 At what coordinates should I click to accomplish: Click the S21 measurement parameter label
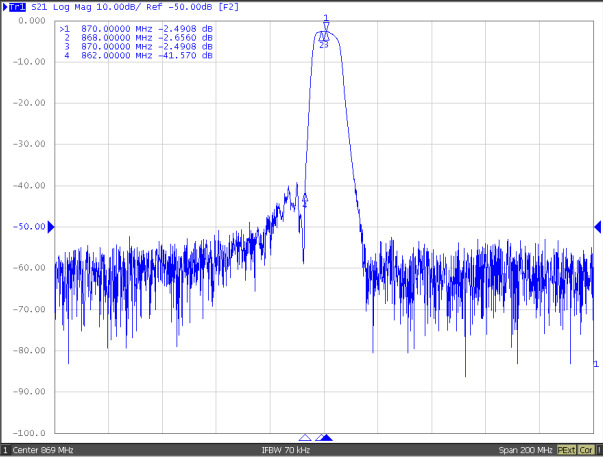37,7
